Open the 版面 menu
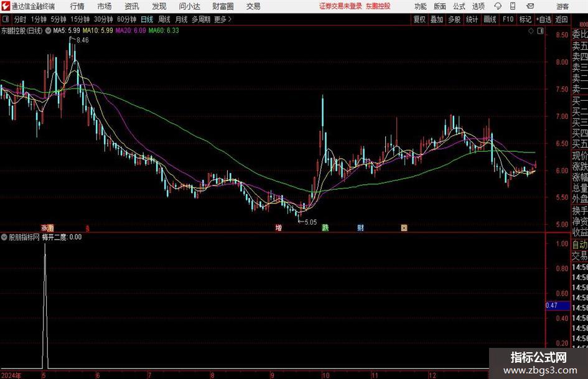 pyautogui.click(x=439, y=6)
